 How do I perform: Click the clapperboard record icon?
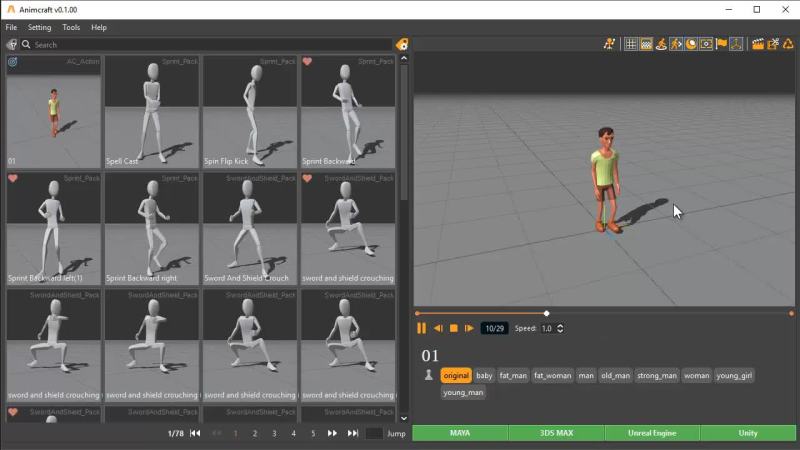point(758,44)
